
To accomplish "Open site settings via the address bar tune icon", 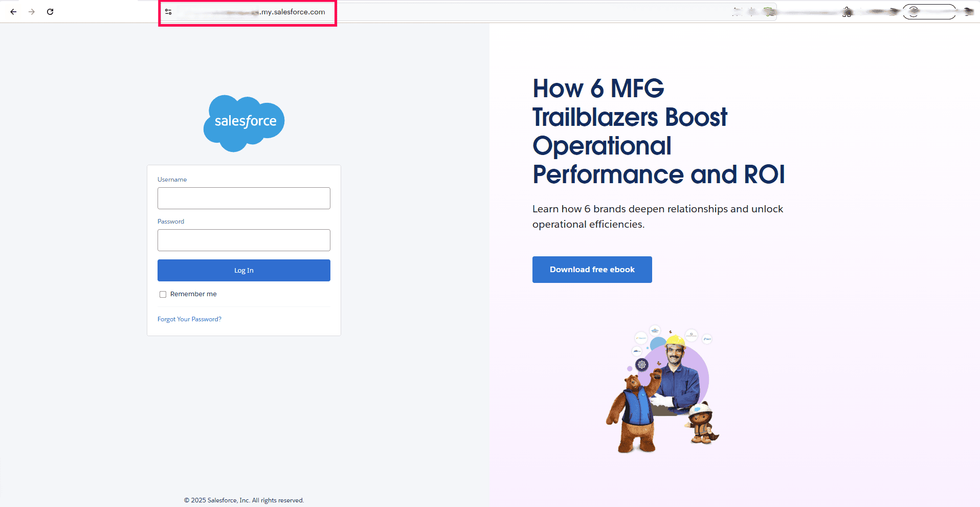I will click(168, 11).
